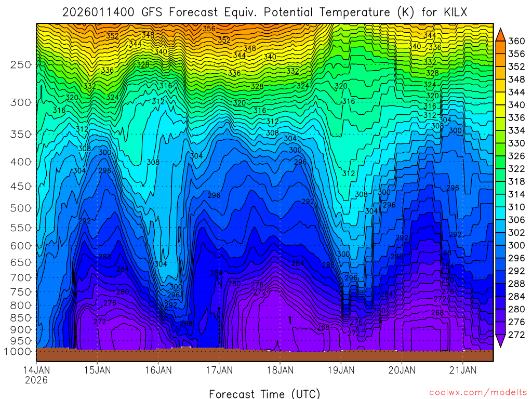The height and width of the screenshot is (399, 532).
Task: Click the color scale label 360
Action: tap(516, 41)
